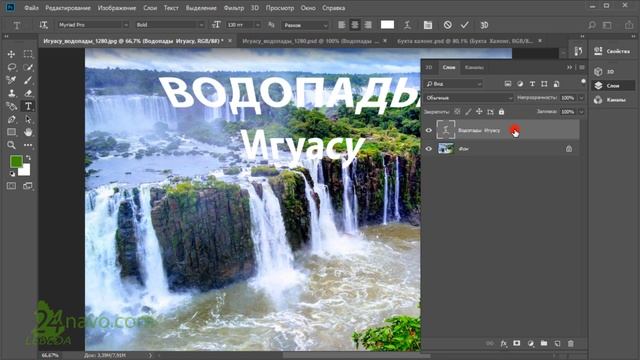Viewport: 640px width, 360px height.
Task: Align text left
Action: tap(342, 25)
